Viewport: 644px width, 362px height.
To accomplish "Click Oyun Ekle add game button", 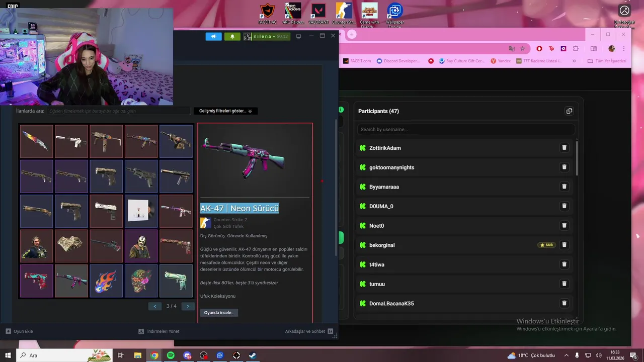I will coord(19,331).
